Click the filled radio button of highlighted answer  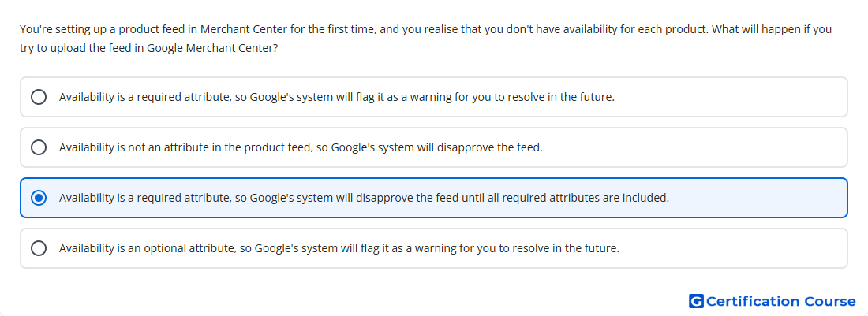[39, 198]
